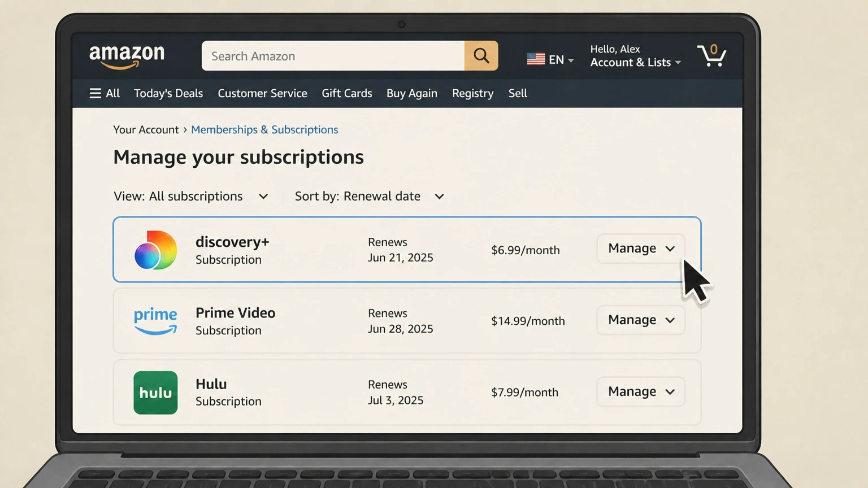Click renewal date Jun 28, 2025
Viewport: 868px width, 488px height.
tap(401, 329)
